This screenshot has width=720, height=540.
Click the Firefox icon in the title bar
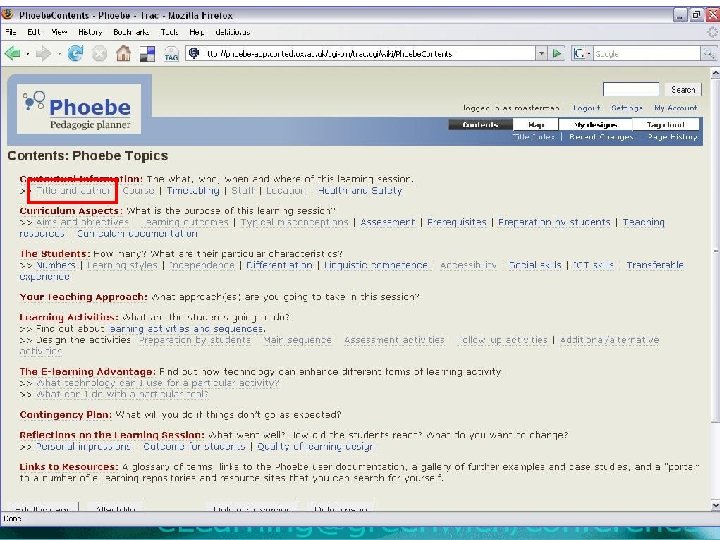tap(7, 14)
